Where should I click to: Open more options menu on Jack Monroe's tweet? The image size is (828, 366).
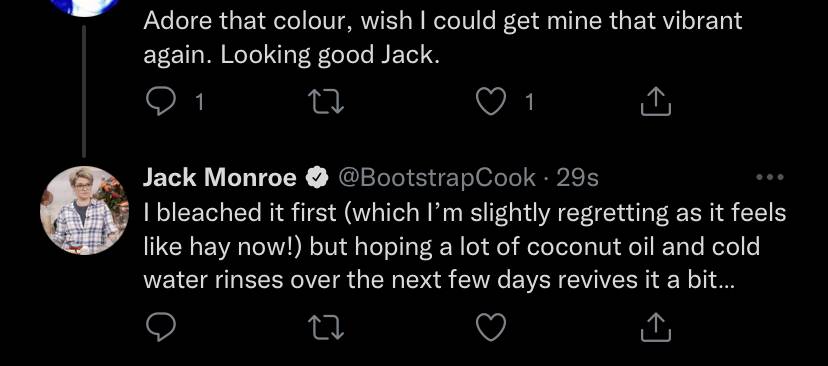click(x=770, y=177)
